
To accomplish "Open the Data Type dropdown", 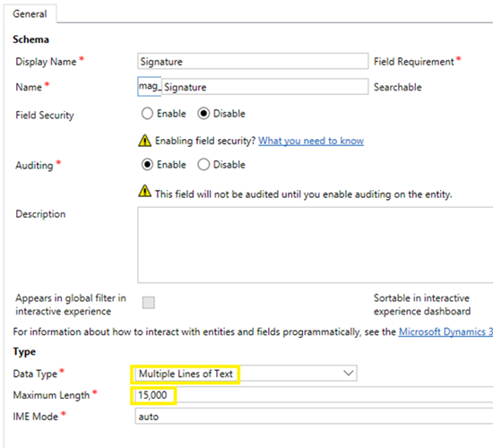I will click(x=246, y=374).
